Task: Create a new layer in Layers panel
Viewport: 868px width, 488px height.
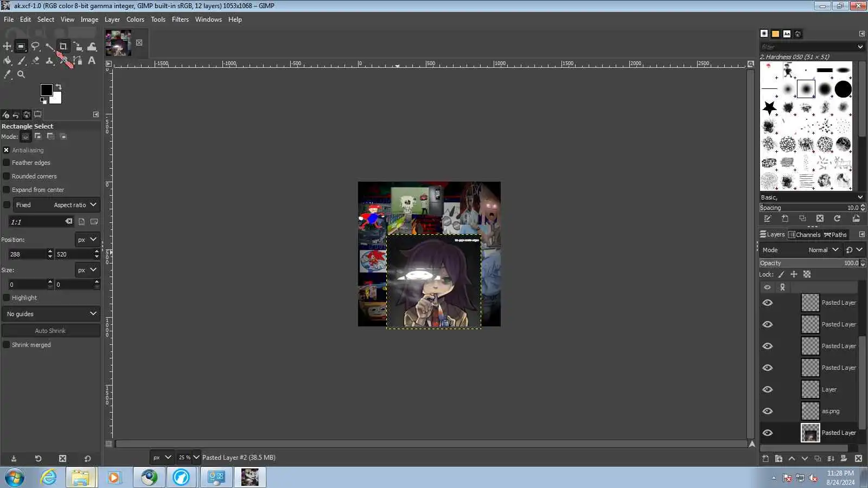Action: (765, 459)
